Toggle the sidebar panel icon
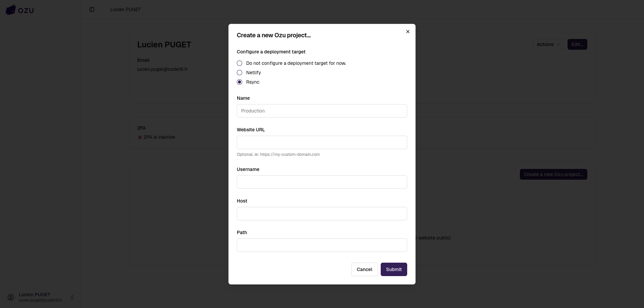The height and width of the screenshot is (308, 644). pyautogui.click(x=92, y=9)
